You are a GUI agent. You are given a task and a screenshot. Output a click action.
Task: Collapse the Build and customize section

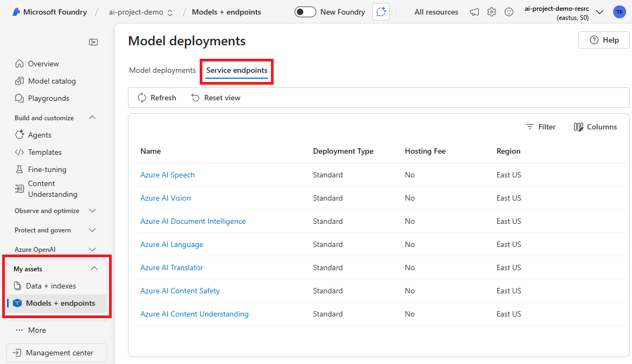point(92,118)
